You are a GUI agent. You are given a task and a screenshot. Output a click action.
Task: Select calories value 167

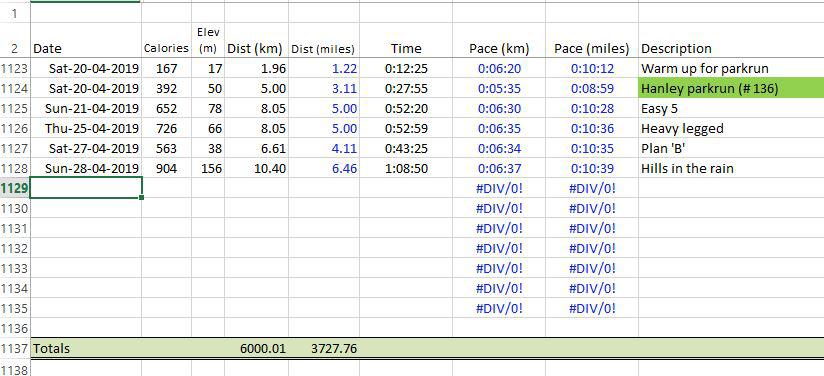click(166, 68)
